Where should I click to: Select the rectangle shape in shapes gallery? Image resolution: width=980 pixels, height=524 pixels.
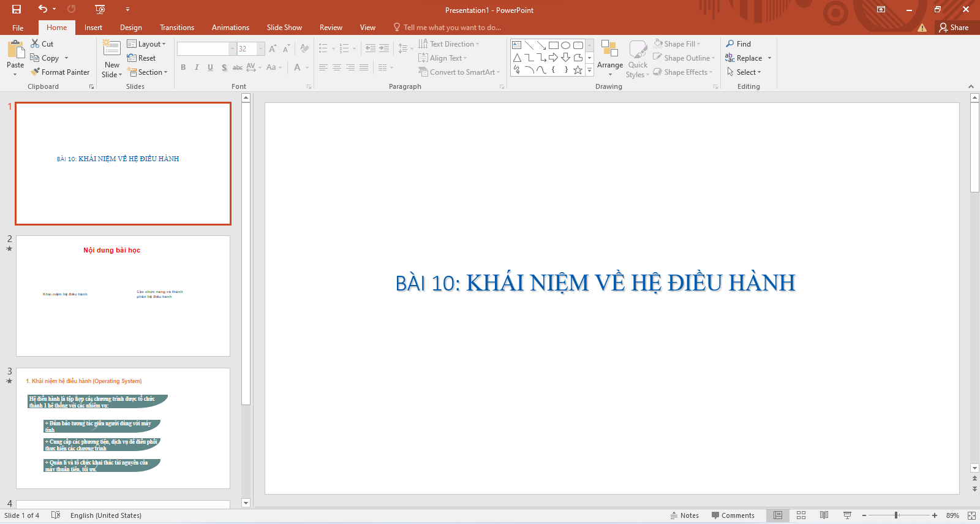(553, 45)
